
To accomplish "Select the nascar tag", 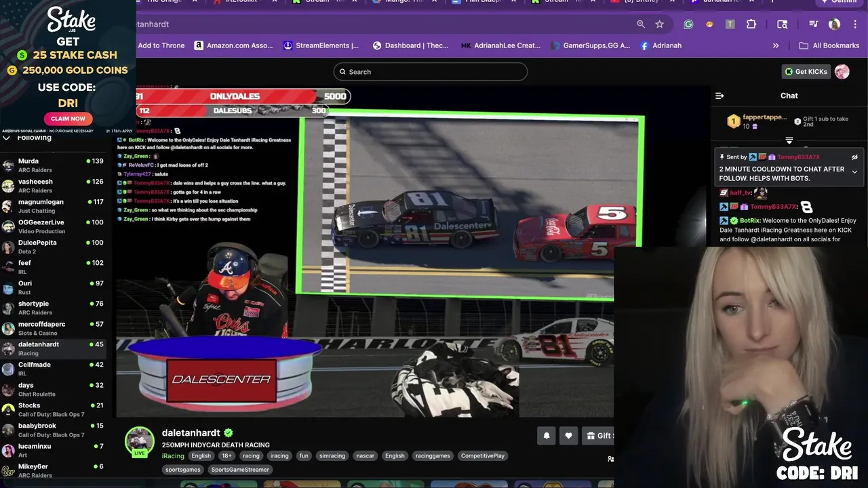I will tap(366, 455).
